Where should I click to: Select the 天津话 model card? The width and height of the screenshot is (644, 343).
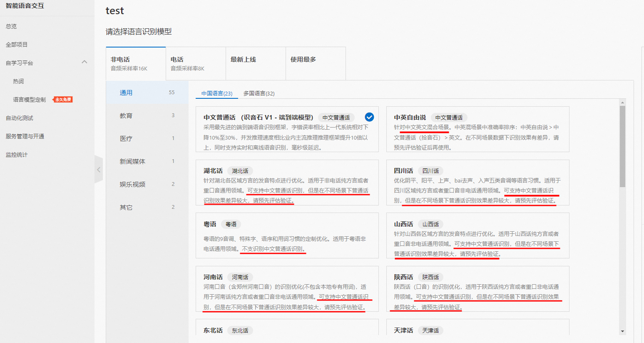(x=478, y=327)
